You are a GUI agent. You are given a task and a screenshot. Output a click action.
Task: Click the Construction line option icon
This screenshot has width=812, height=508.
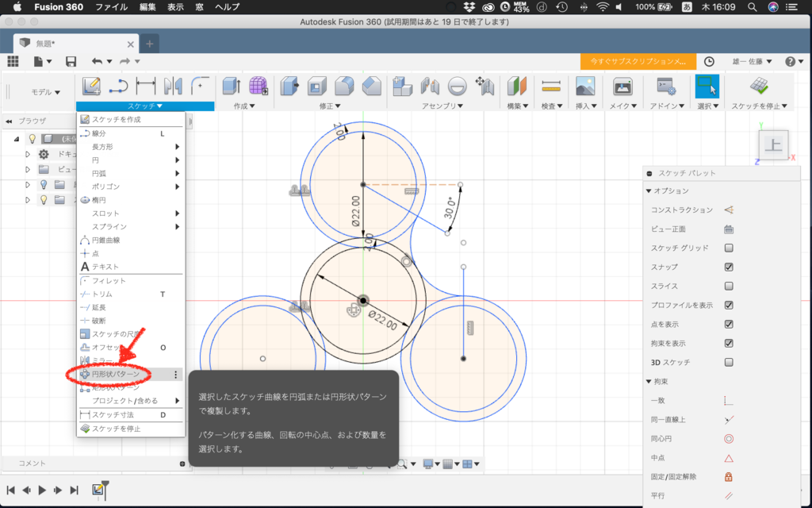(729, 210)
